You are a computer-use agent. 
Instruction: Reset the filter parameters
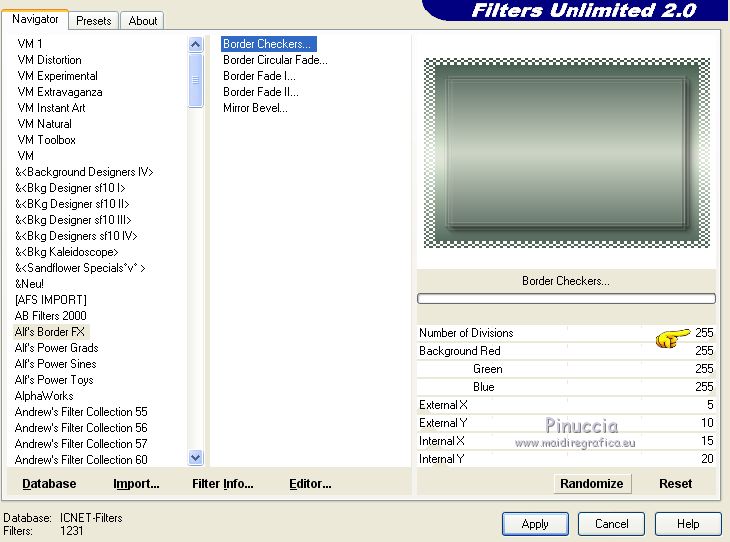[x=676, y=484]
